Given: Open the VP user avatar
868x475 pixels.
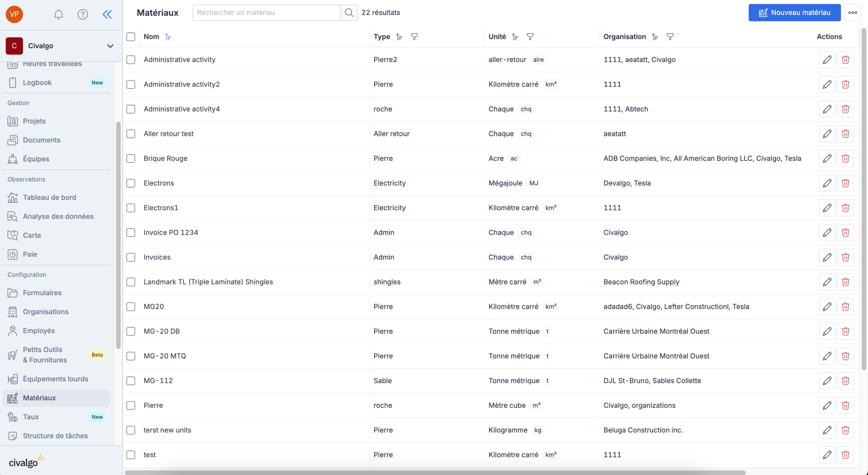Looking at the screenshot, I should pyautogui.click(x=14, y=14).
